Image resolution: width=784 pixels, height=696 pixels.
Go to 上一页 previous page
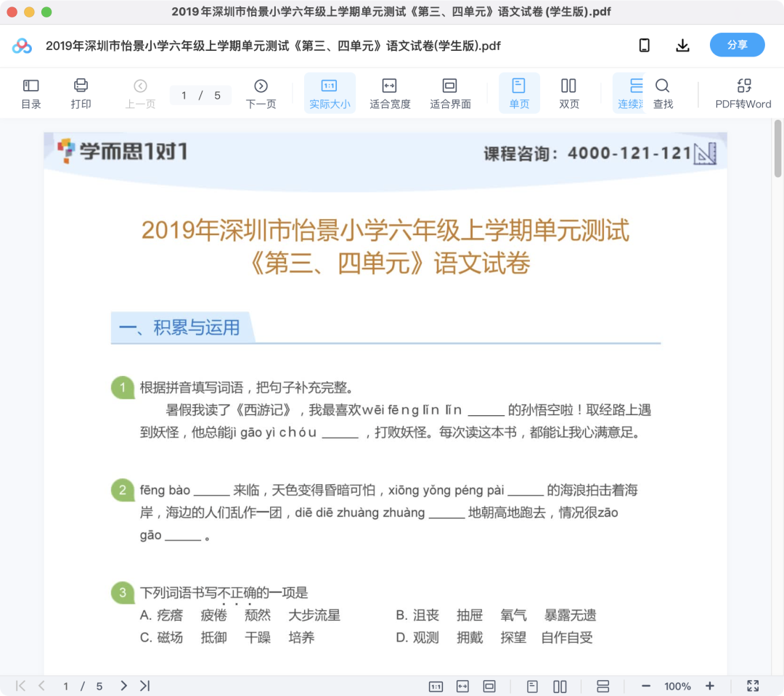[x=141, y=94]
